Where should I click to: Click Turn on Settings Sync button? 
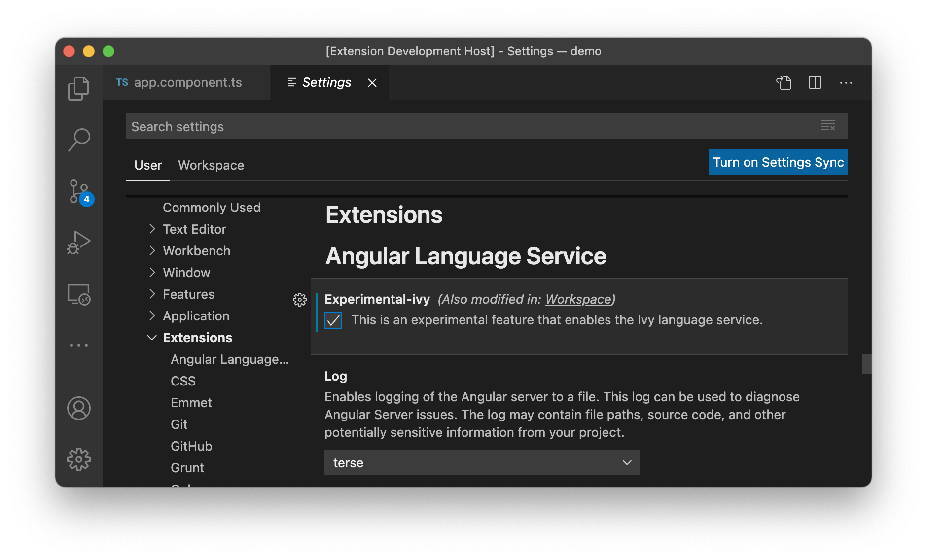point(778,162)
